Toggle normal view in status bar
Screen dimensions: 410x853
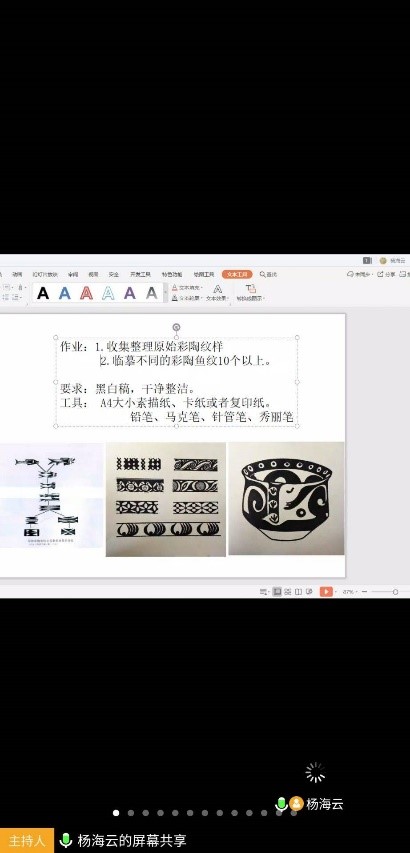pos(277,591)
